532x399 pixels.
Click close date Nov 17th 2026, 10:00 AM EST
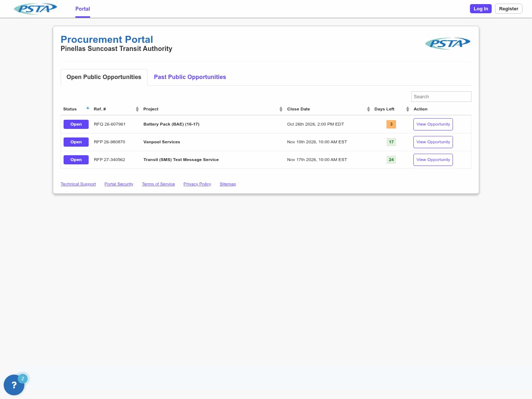pos(317,160)
